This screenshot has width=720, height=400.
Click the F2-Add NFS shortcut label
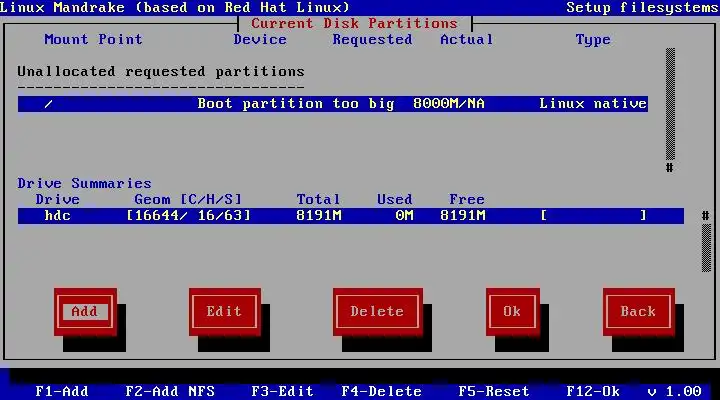point(170,391)
